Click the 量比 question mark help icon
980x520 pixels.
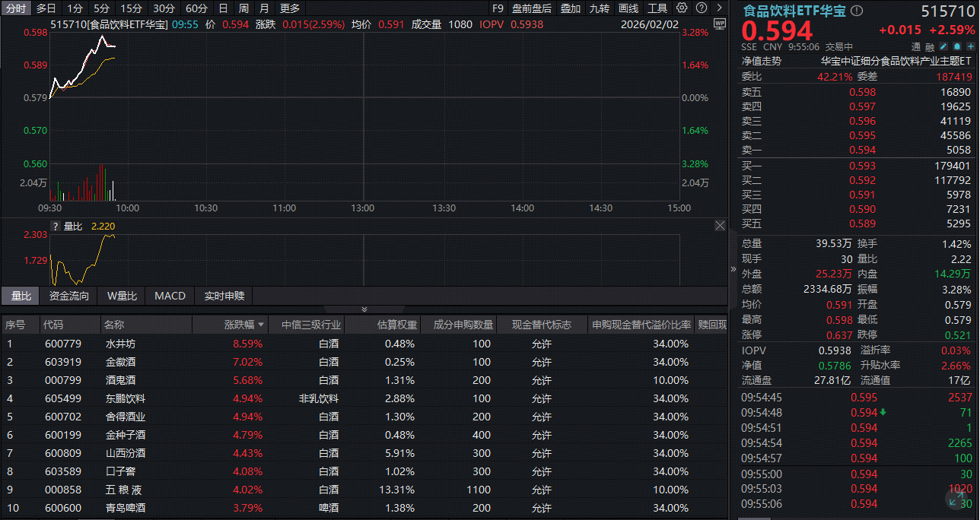(55, 226)
